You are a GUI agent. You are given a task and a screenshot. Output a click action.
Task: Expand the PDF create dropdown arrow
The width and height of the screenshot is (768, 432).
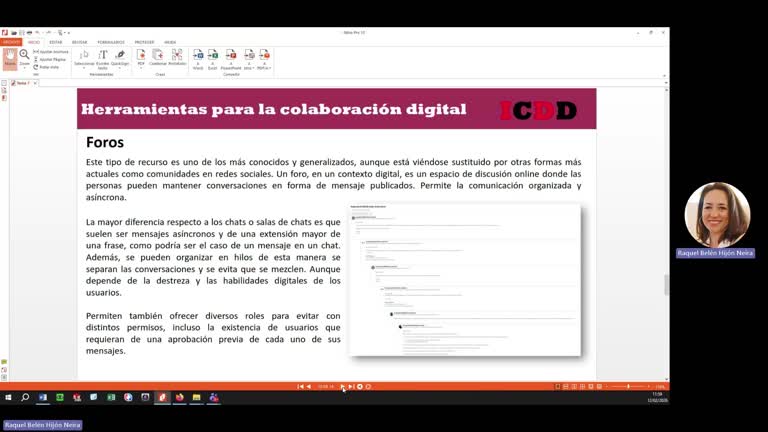click(x=141, y=68)
